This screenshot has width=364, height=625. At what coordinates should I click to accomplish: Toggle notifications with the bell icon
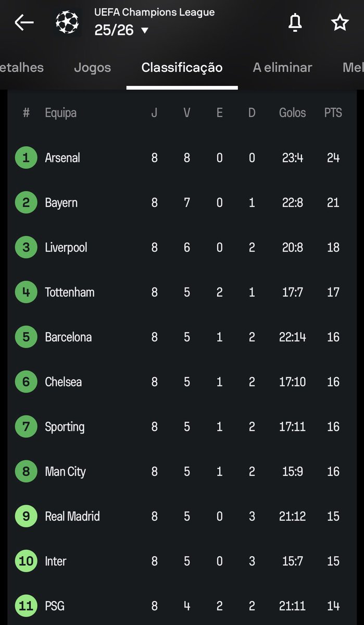point(295,22)
